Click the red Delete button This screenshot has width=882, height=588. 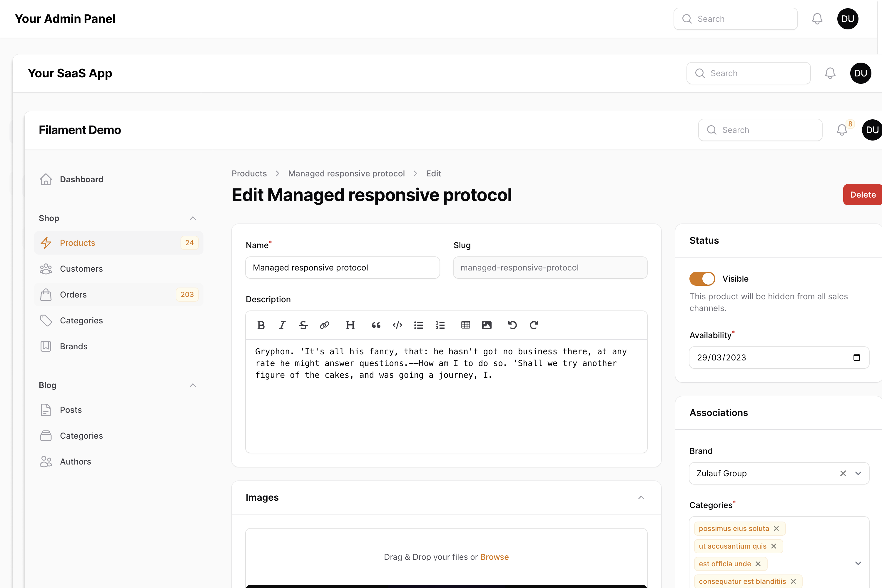(x=863, y=195)
